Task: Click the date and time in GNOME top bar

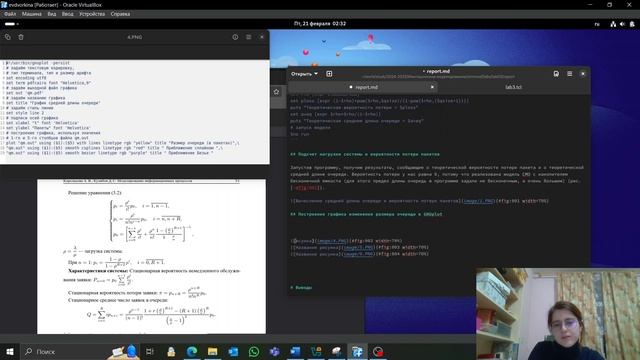Action: 320,24
